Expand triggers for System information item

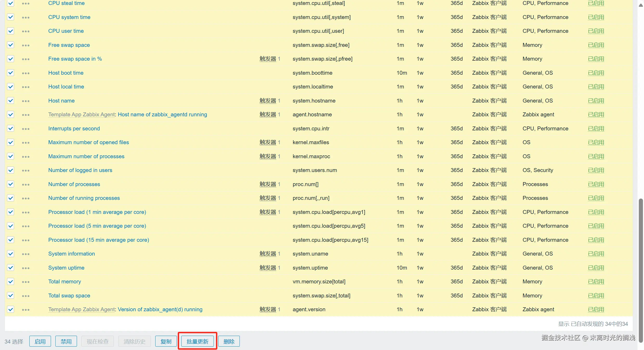pyautogui.click(x=268, y=254)
